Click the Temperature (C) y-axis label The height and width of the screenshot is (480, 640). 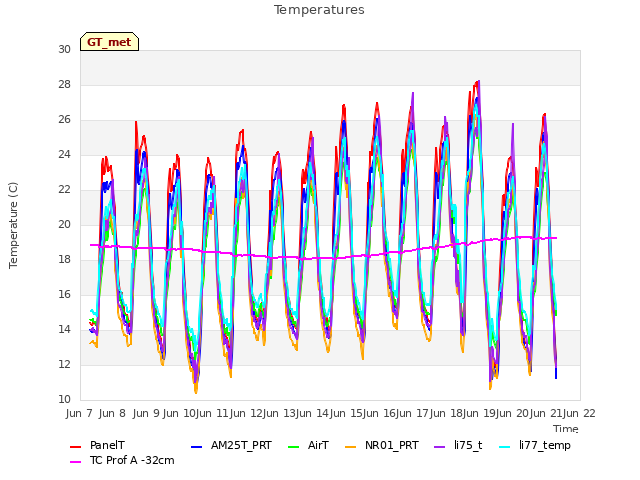[13, 225]
